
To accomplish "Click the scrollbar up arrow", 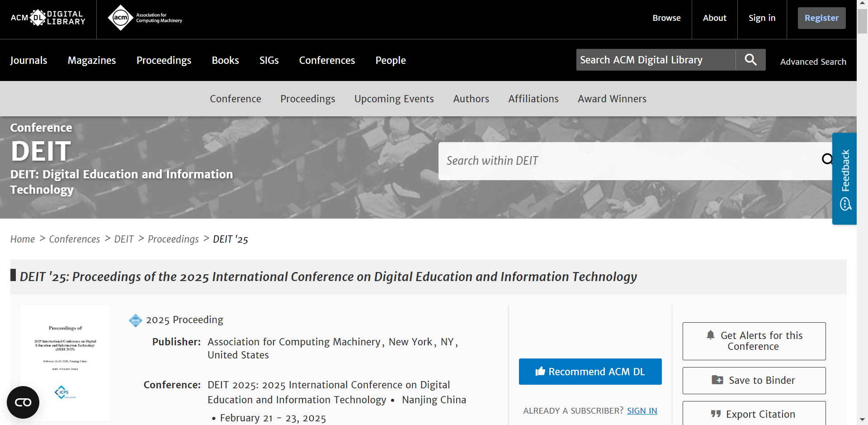I will [x=863, y=4].
